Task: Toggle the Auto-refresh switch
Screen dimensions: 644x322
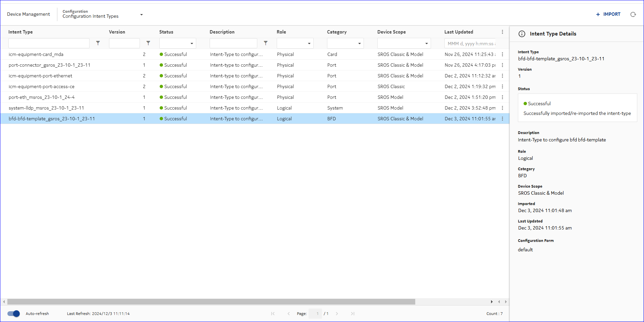Action: tap(14, 314)
